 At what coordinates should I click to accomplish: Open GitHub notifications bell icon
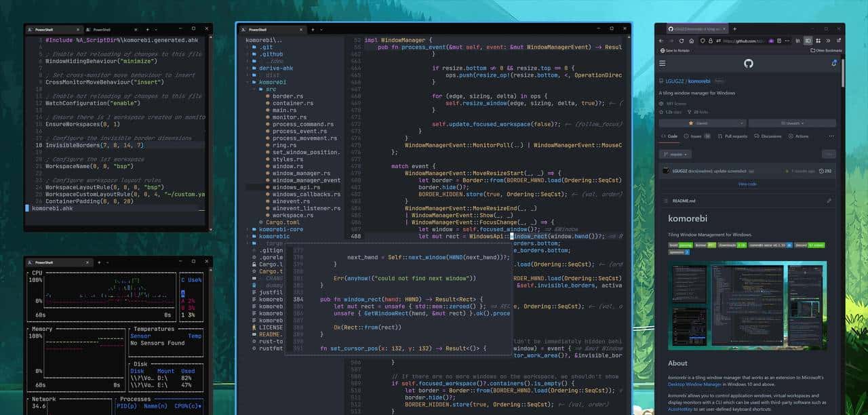834,63
